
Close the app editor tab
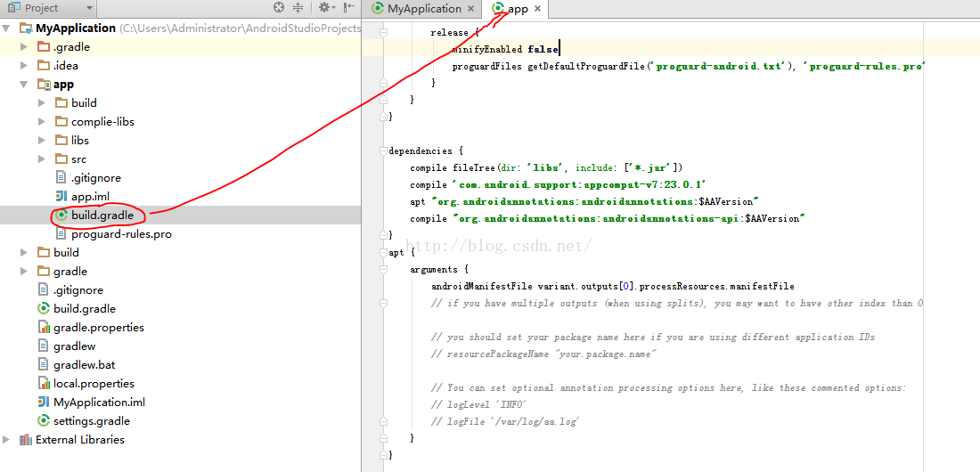[537, 9]
